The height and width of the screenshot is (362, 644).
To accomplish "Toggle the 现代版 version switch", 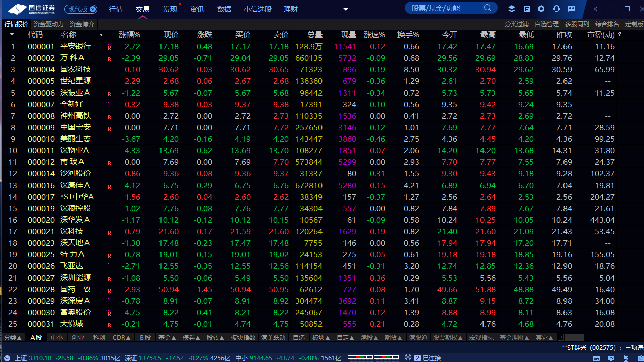I will point(80,9).
